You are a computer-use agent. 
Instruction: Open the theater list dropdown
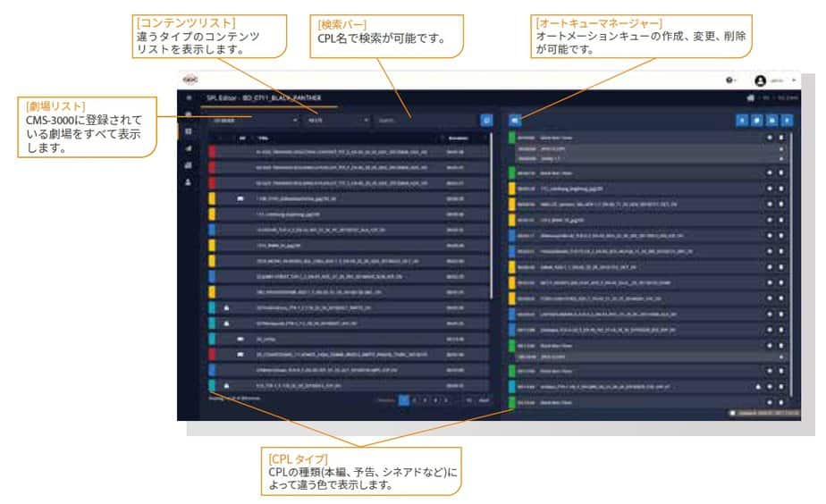tap(253, 121)
